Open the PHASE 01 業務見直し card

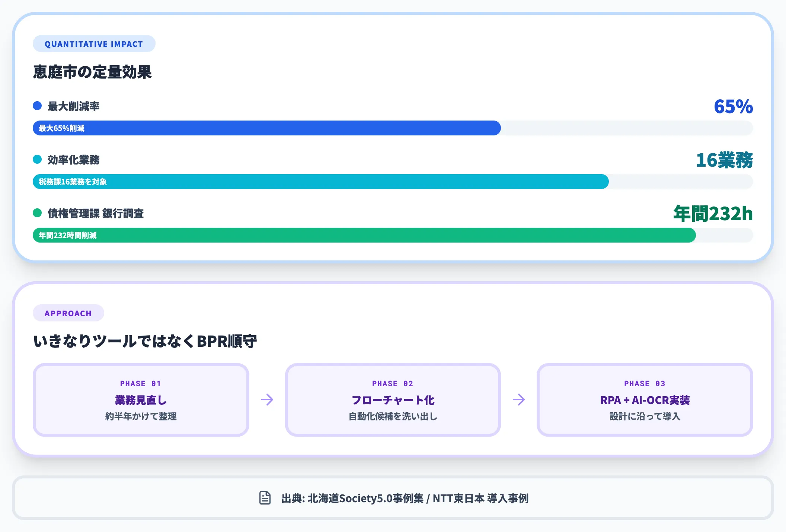(x=141, y=400)
